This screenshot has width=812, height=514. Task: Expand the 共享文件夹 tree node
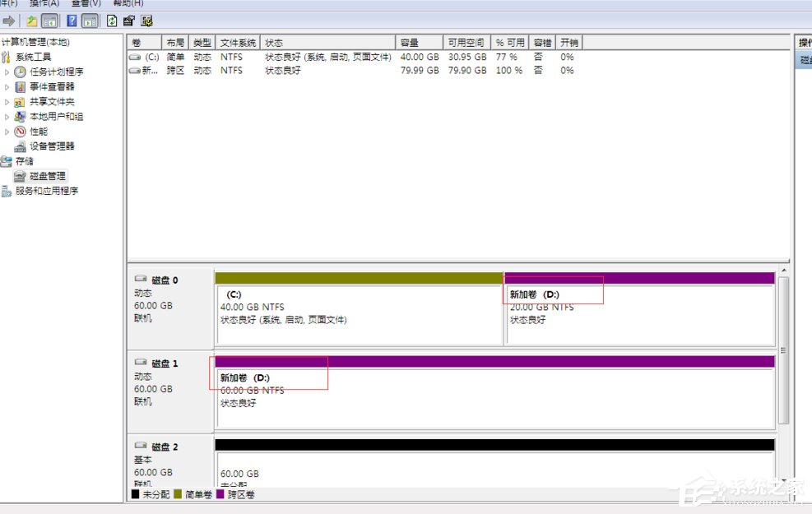(7, 101)
